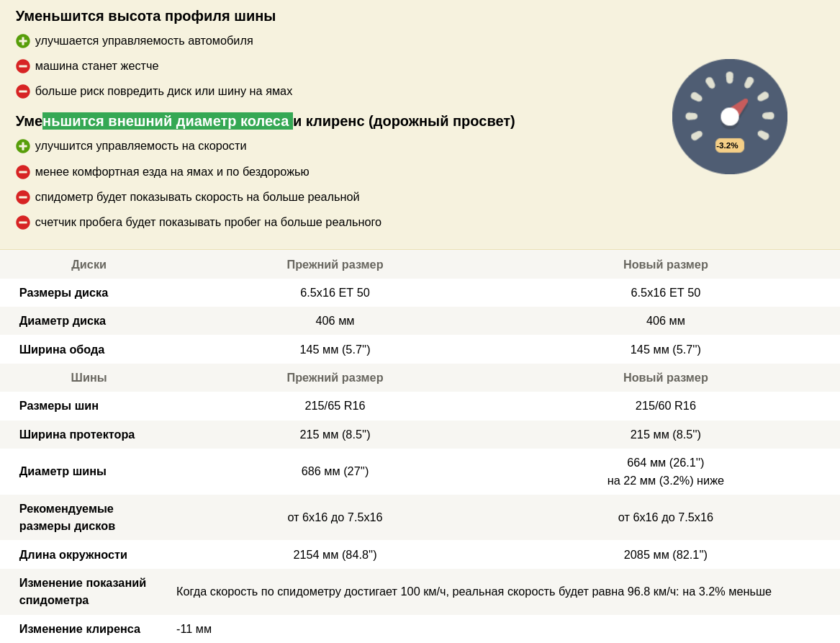Click the 'Шины' table header
The image size is (840, 643).
89,378
